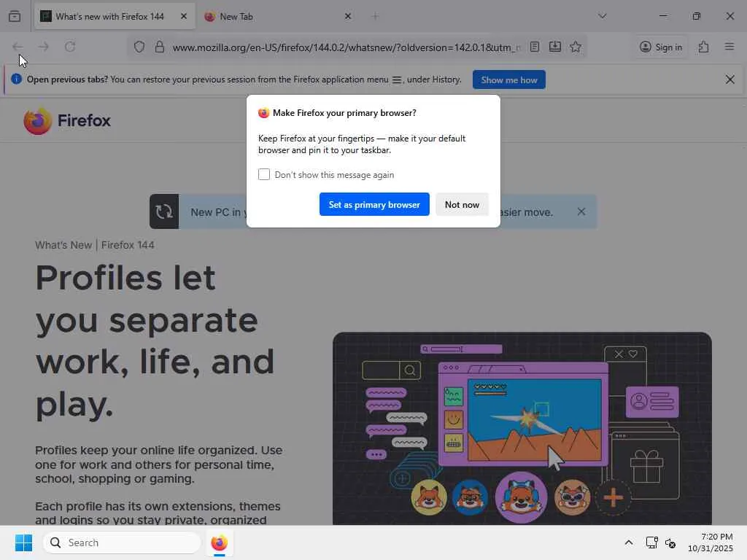Click the sync arrows icon in New PC banner
The image size is (747, 560).
click(x=164, y=211)
